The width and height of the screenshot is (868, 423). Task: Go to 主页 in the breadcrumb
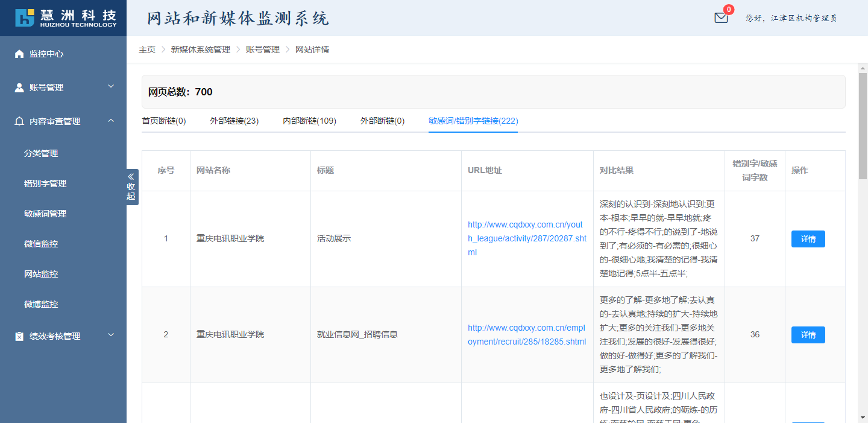click(x=147, y=49)
